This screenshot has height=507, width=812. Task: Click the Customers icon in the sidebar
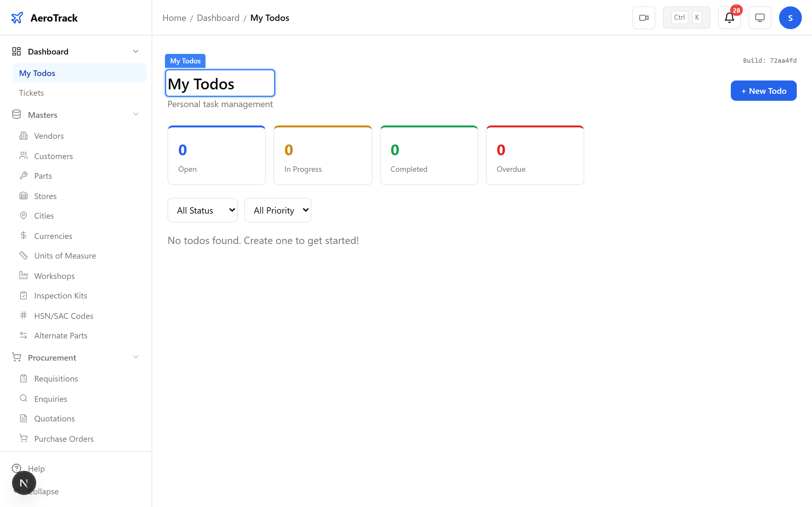tap(23, 156)
